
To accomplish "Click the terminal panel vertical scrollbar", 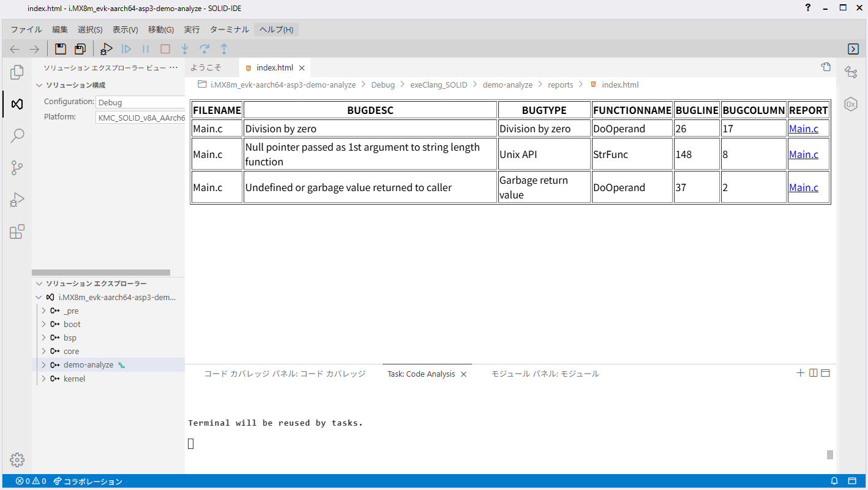I will [830, 454].
